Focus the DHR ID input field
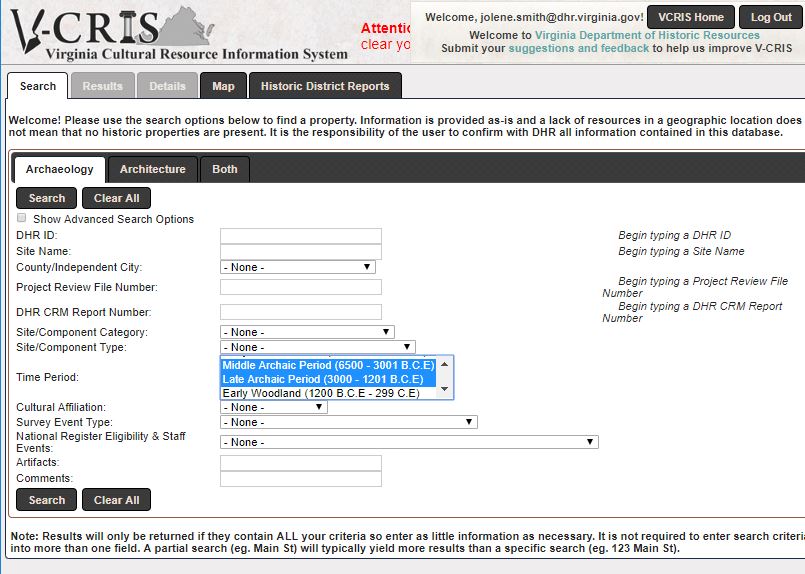This screenshot has height=574, width=805. coord(301,236)
